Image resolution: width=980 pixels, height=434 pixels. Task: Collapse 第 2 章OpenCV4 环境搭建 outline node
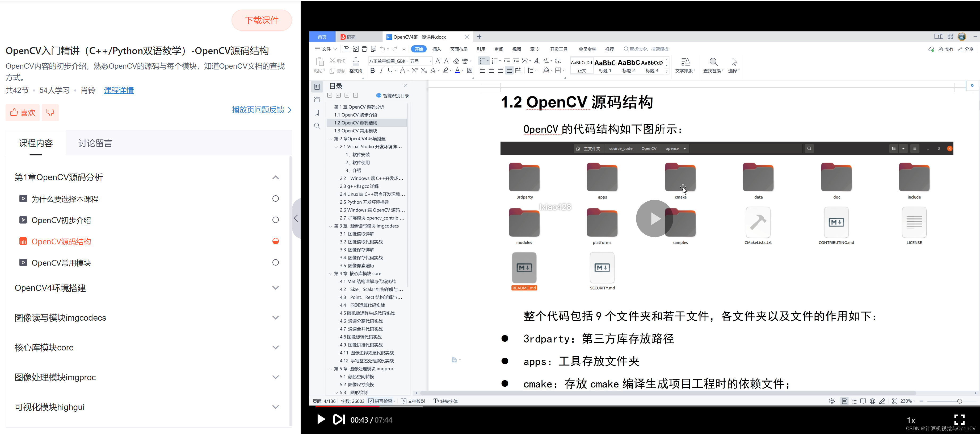point(330,139)
